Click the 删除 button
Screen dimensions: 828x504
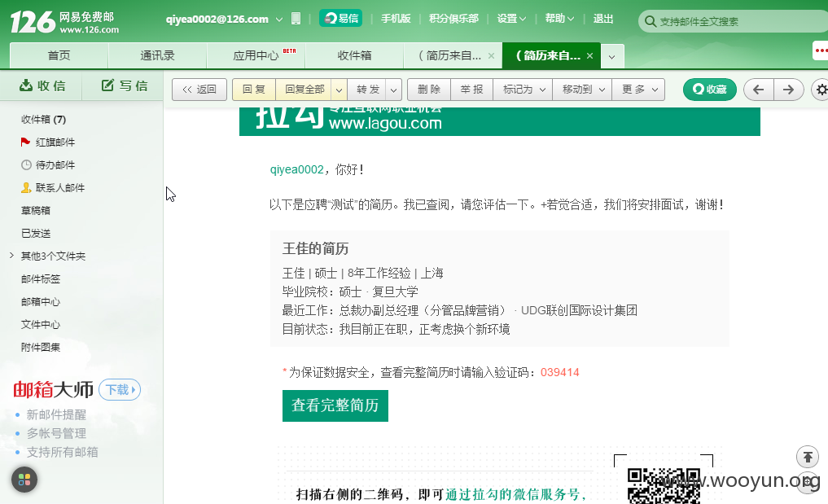tap(429, 90)
